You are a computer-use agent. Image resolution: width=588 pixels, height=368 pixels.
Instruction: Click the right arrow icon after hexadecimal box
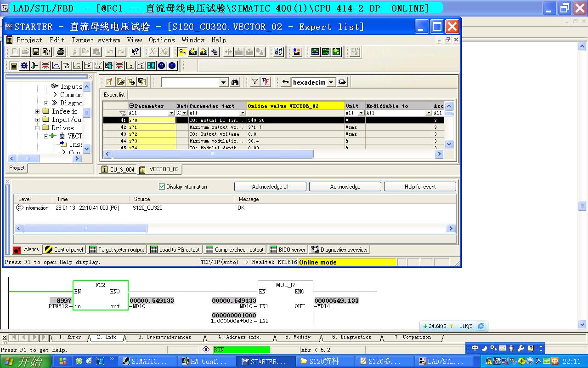(x=342, y=82)
